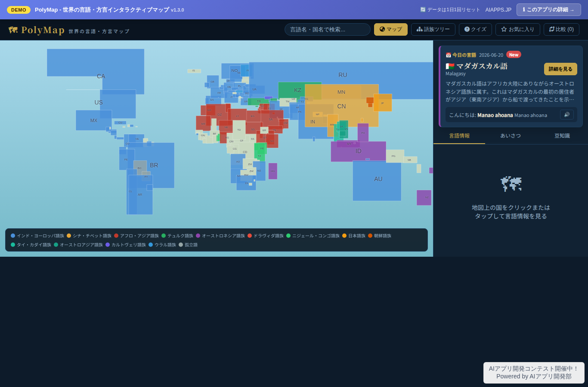Select Argentina (AR) on the map
This screenshot has width=588, height=387.
(140, 195)
